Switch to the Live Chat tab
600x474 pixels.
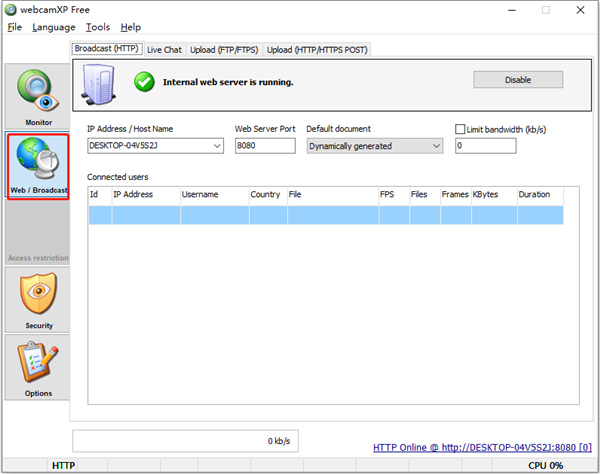coord(165,50)
